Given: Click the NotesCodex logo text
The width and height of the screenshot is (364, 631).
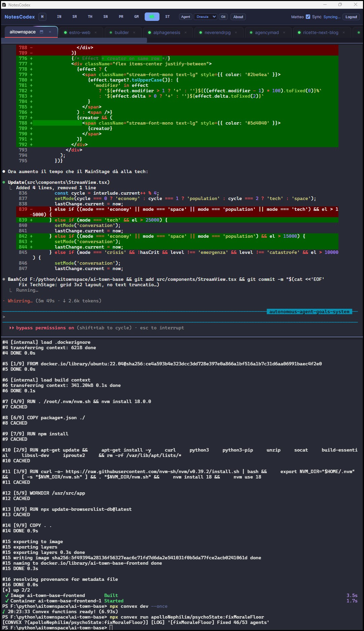Looking at the screenshot, I should pyautogui.click(x=20, y=17).
